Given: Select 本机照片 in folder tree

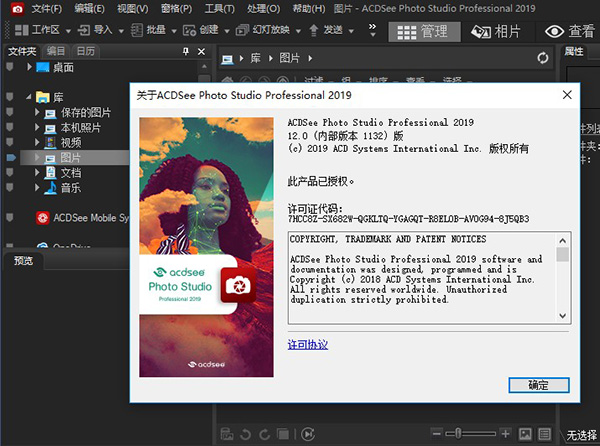Looking at the screenshot, I should tap(81, 127).
